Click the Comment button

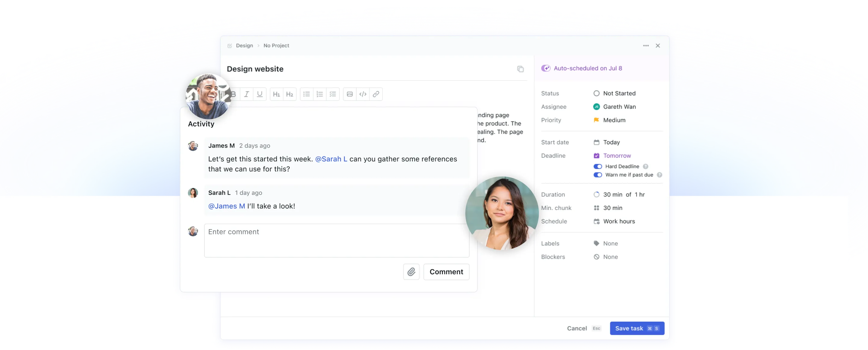tap(446, 272)
